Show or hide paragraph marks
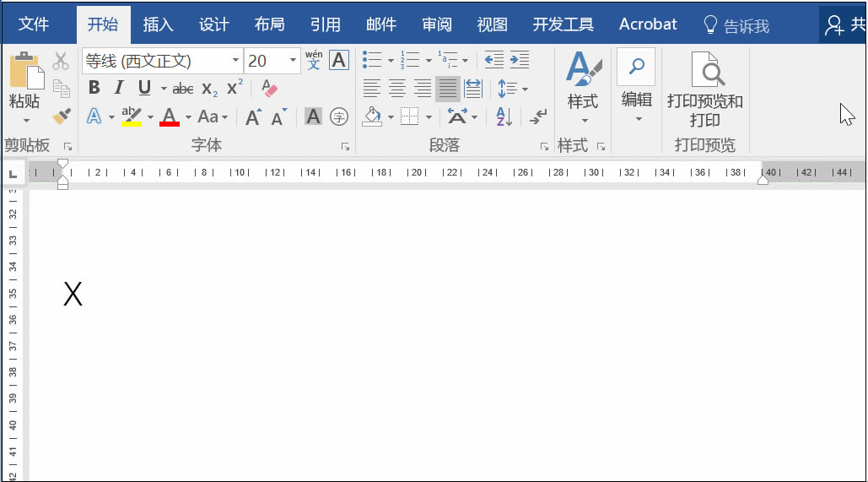 coord(537,116)
